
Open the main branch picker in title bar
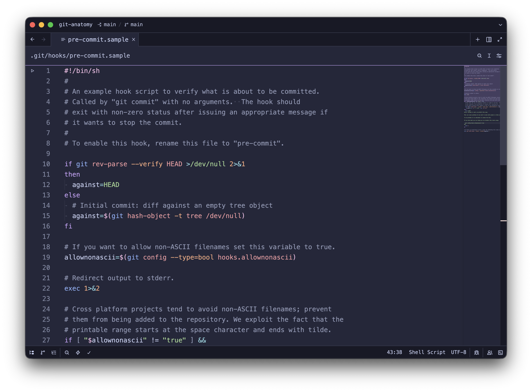[x=134, y=25]
